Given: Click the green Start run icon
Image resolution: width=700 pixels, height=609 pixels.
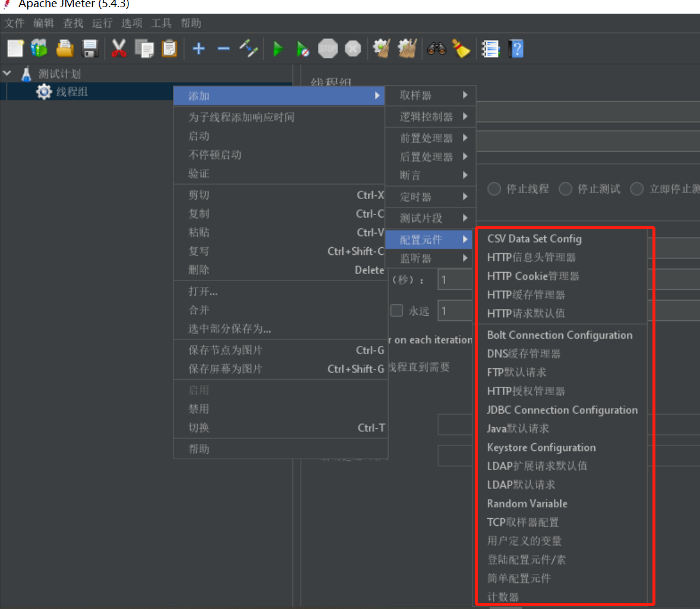Looking at the screenshot, I should (x=278, y=49).
